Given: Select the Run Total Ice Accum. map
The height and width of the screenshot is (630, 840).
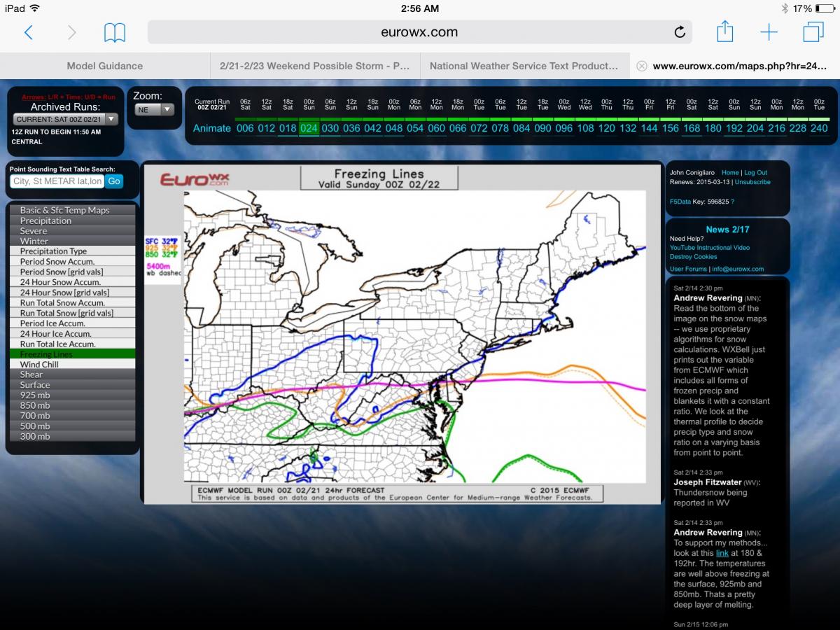Looking at the screenshot, I should 72,344.
